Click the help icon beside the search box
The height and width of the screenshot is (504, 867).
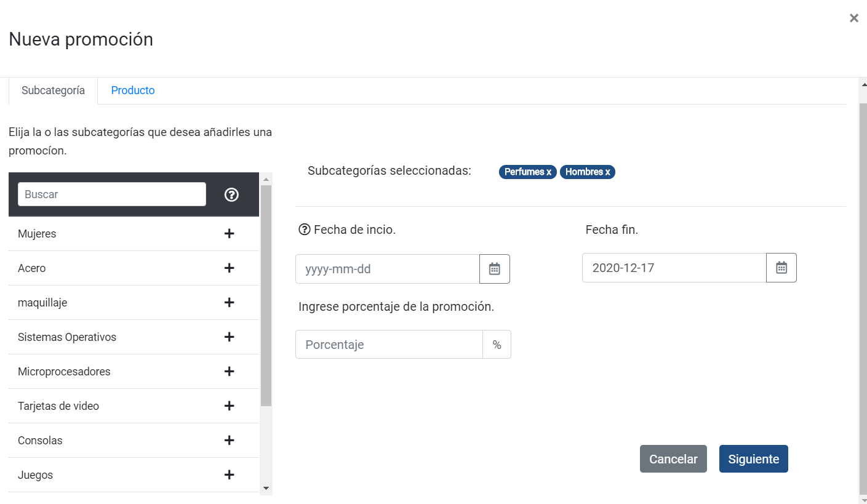point(231,194)
